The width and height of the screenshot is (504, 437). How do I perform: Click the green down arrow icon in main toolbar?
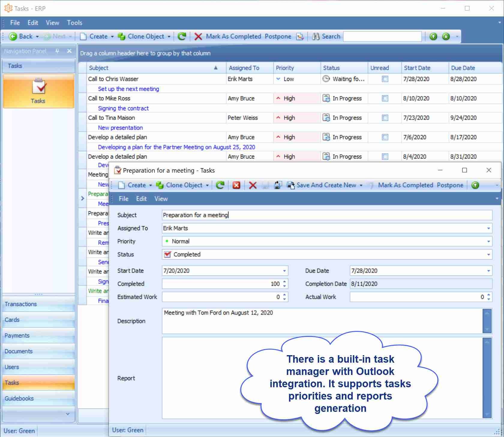tap(446, 37)
